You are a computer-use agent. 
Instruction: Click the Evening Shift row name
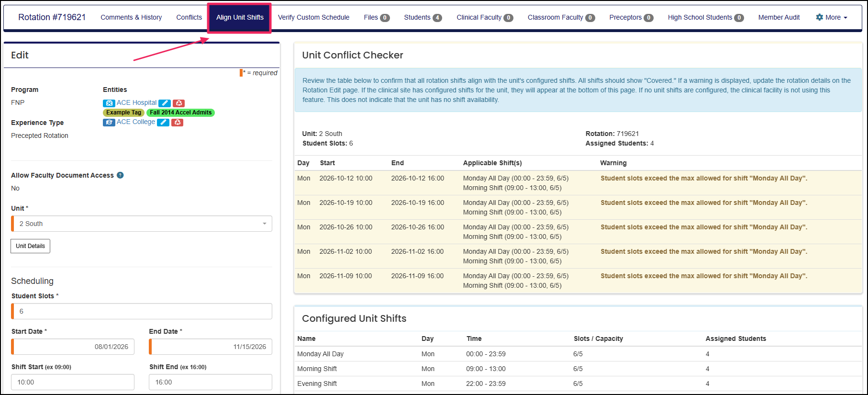317,384
